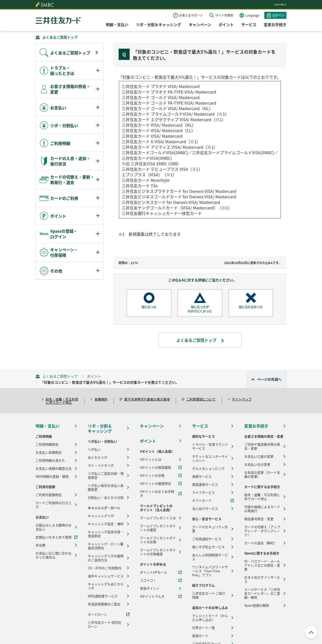The width and height of the screenshot is (322, 644).
Task: Click the exclamation icon for ご利用明細
Action: 44,143
